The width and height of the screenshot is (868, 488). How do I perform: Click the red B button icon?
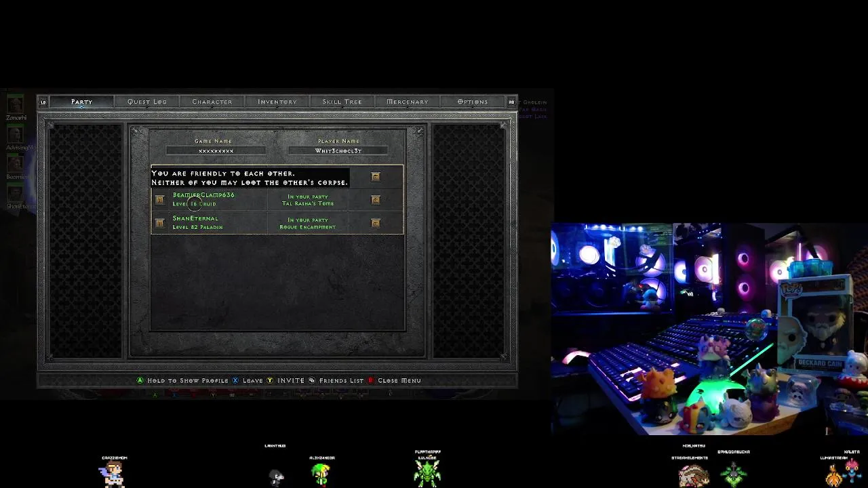coord(370,380)
